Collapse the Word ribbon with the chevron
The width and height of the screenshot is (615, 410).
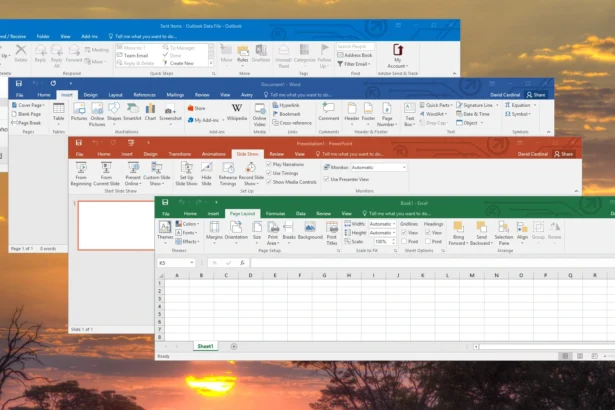548,132
